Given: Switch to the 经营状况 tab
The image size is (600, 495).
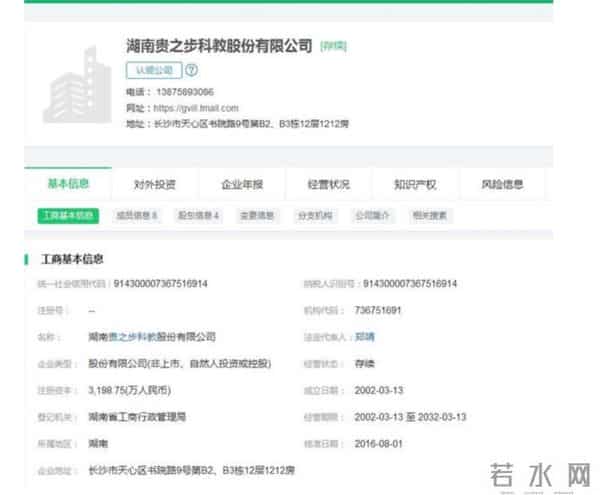Looking at the screenshot, I should [329, 185].
